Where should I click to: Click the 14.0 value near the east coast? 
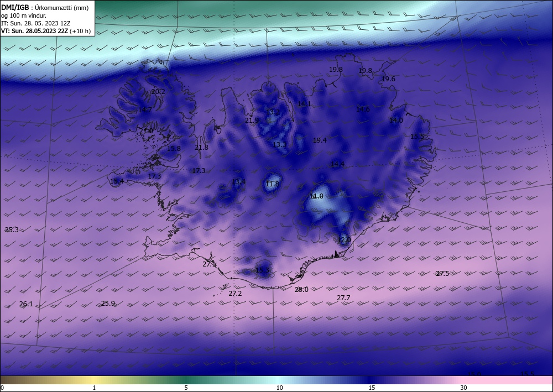coord(396,120)
